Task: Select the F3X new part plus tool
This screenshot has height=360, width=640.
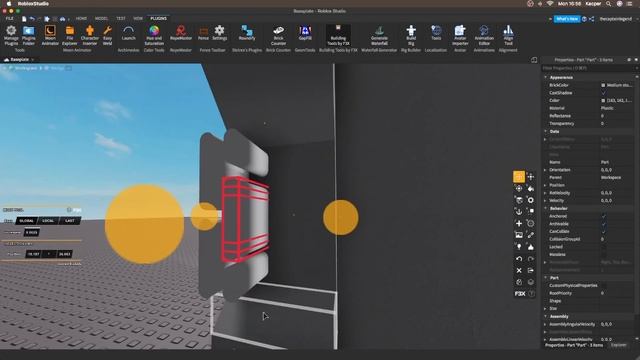Action: click(519, 223)
